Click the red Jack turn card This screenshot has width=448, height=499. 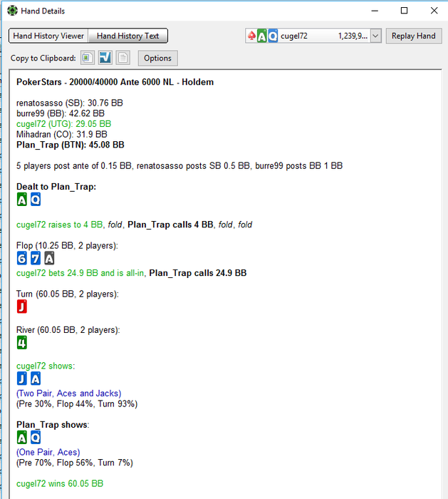pyautogui.click(x=22, y=307)
